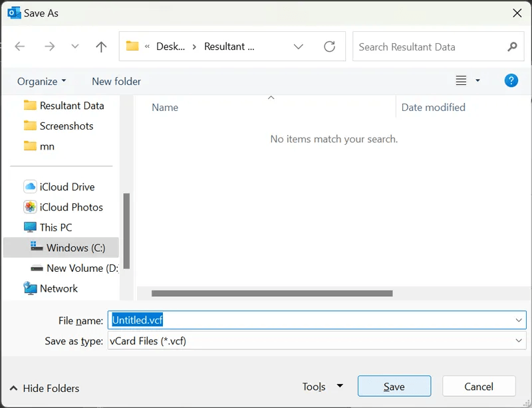Viewport: 532px width, 408px height.
Task: Expand the File name history dropdown
Action: 519,320
